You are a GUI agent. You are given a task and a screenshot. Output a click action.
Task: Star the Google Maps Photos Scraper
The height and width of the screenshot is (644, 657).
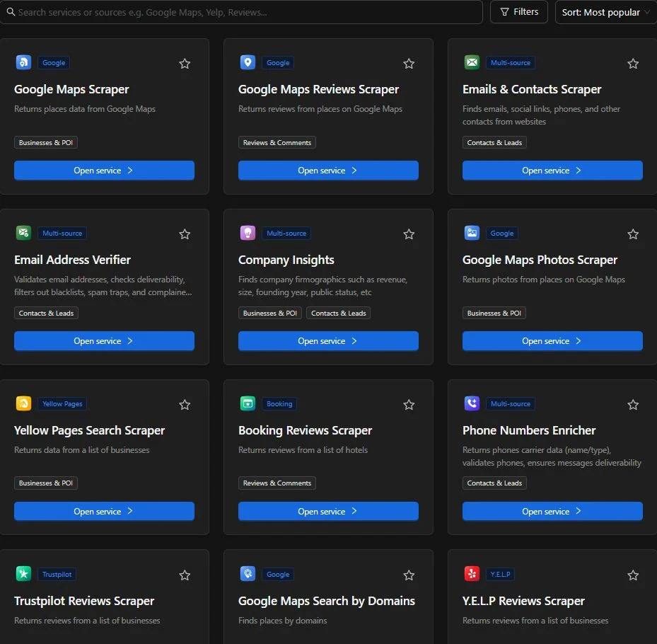tap(633, 234)
